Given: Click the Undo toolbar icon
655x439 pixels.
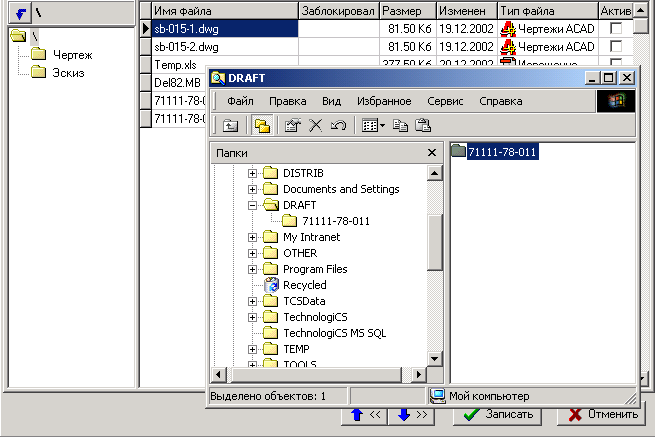Looking at the screenshot, I should pyautogui.click(x=338, y=125).
